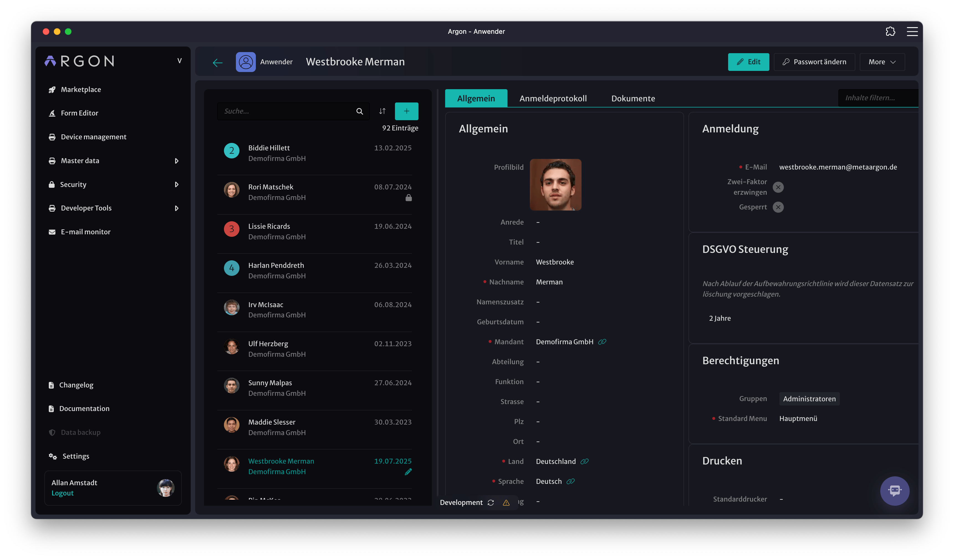Viewport: 954px width, 560px height.
Task: Click the Logout link
Action: pyautogui.click(x=62, y=494)
